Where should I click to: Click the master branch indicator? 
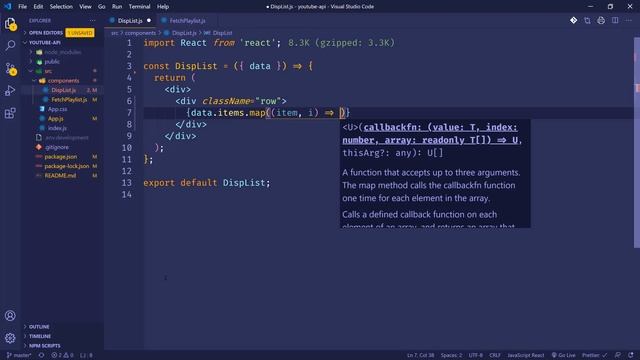19,355
